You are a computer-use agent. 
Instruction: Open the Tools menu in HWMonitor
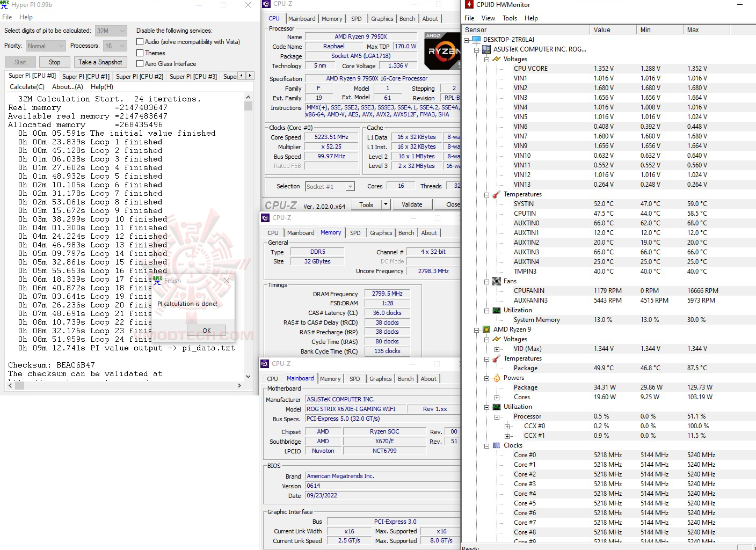click(510, 18)
